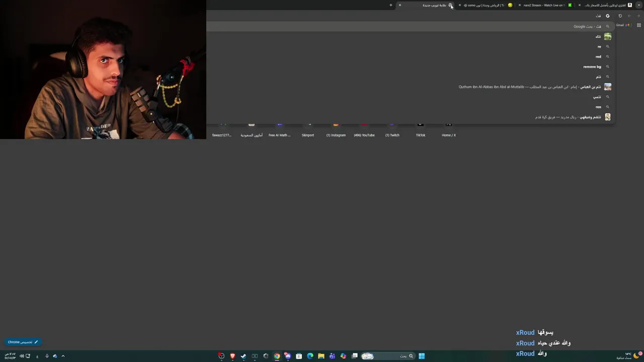Open the Windows Start menu
Image resolution: width=644 pixels, height=362 pixels.
click(422, 356)
